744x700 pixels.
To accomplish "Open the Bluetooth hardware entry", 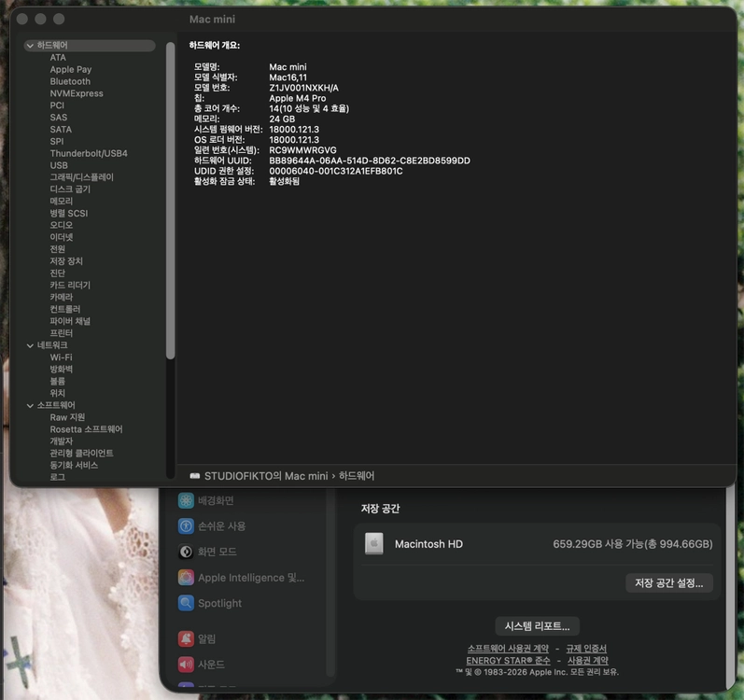I will coord(70,81).
